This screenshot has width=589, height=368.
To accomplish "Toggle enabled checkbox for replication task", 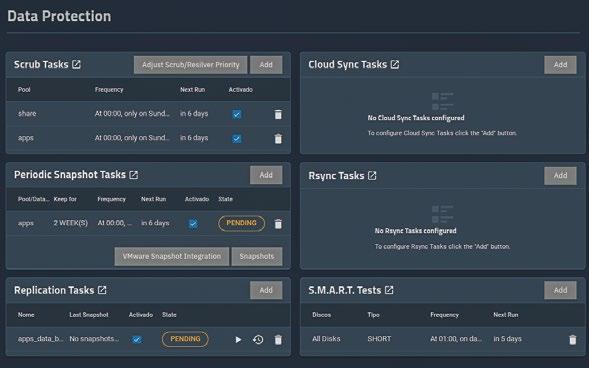I will [x=137, y=340].
